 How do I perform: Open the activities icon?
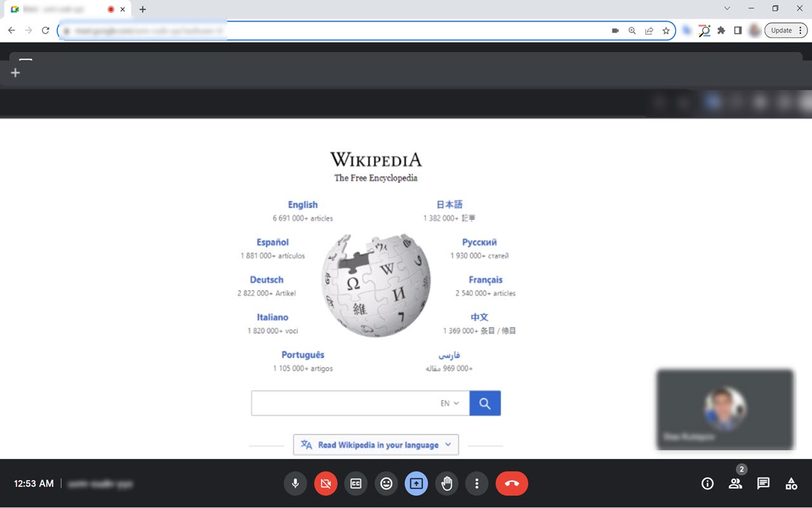tap(791, 483)
